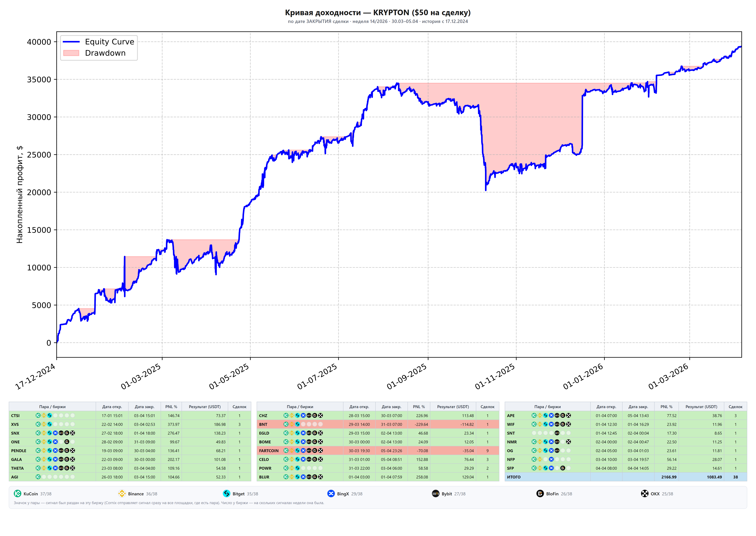Select the FARTCOIN pair name in the red row

click(269, 450)
